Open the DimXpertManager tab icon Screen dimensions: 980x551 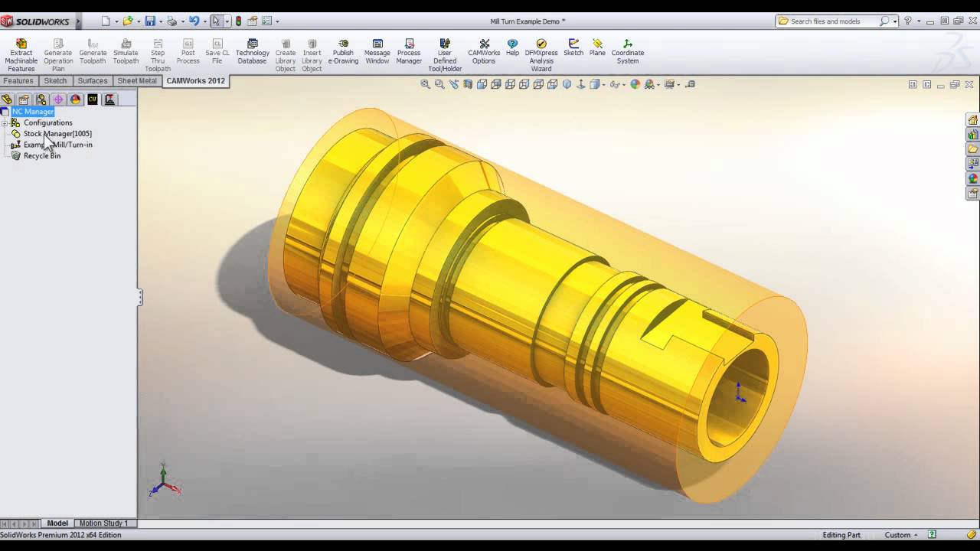[x=58, y=99]
